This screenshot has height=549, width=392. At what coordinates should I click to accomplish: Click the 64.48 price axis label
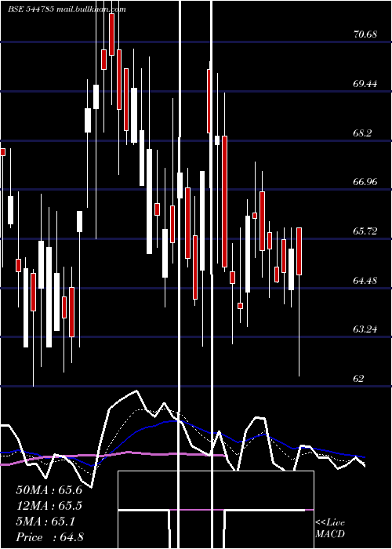pos(365,281)
